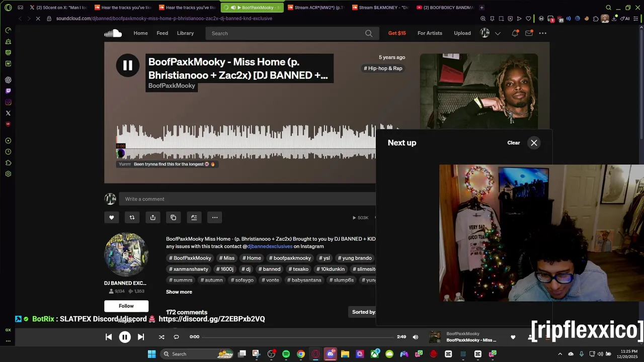Select the # yung brando tag
The height and width of the screenshot is (362, 644).
[355, 258]
